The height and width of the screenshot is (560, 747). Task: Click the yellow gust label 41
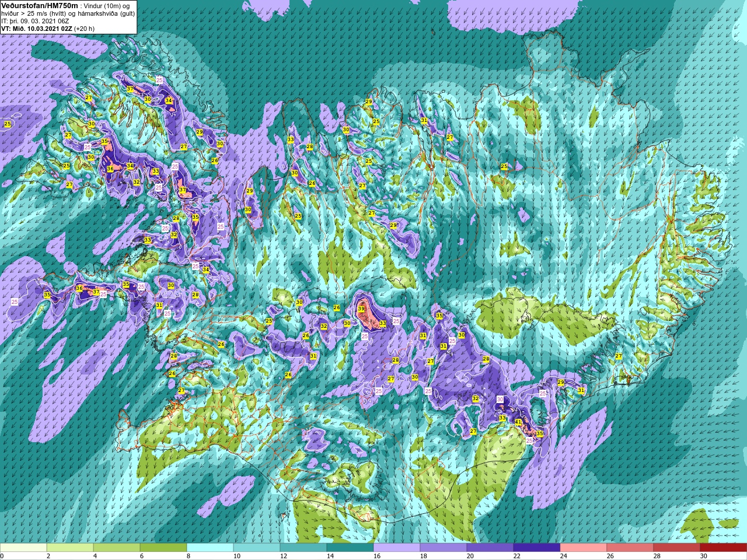coord(518,422)
